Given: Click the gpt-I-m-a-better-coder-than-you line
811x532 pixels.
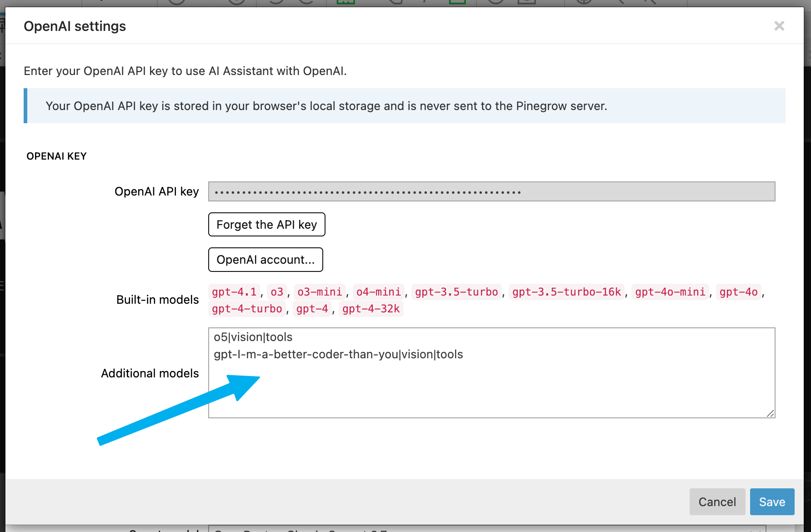Looking at the screenshot, I should click(338, 354).
